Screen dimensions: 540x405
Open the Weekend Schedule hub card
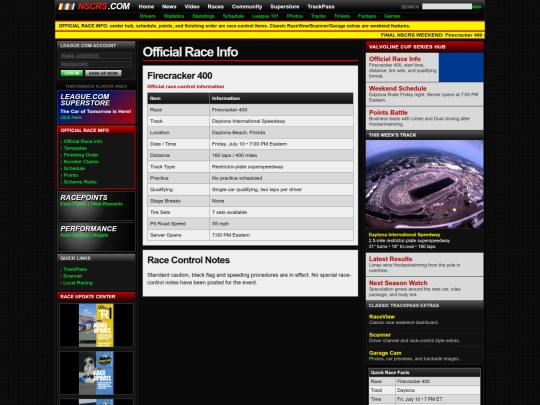[x=425, y=94]
